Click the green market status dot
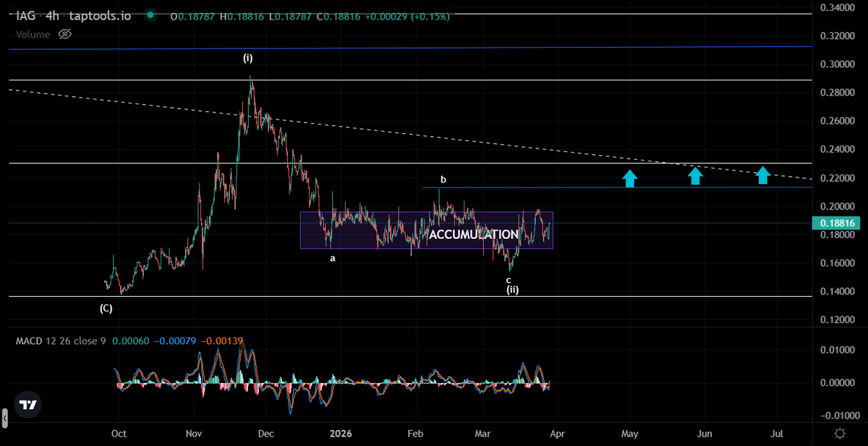The height and width of the screenshot is (446, 868). (x=150, y=14)
